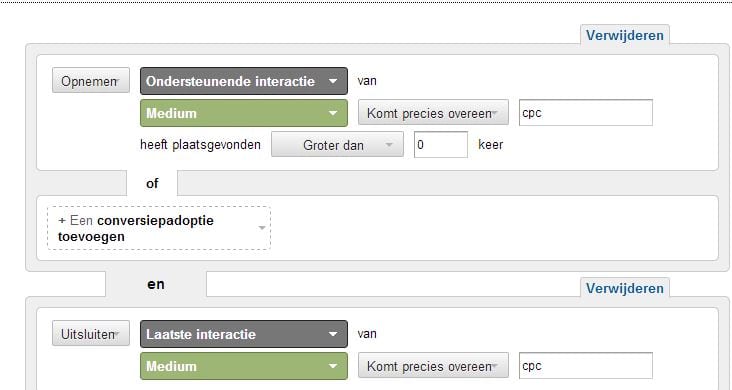Open first Komt precies overeen dropdown
732x390 pixels.
pyautogui.click(x=433, y=113)
